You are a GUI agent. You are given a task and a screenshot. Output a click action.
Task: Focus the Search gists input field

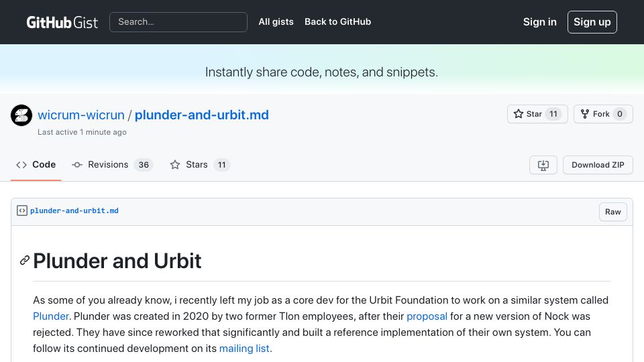coord(178,22)
